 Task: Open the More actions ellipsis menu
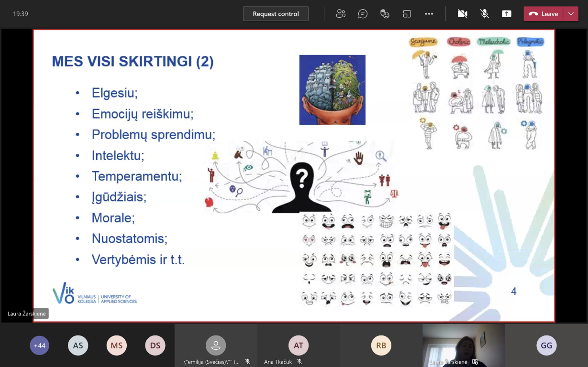429,14
